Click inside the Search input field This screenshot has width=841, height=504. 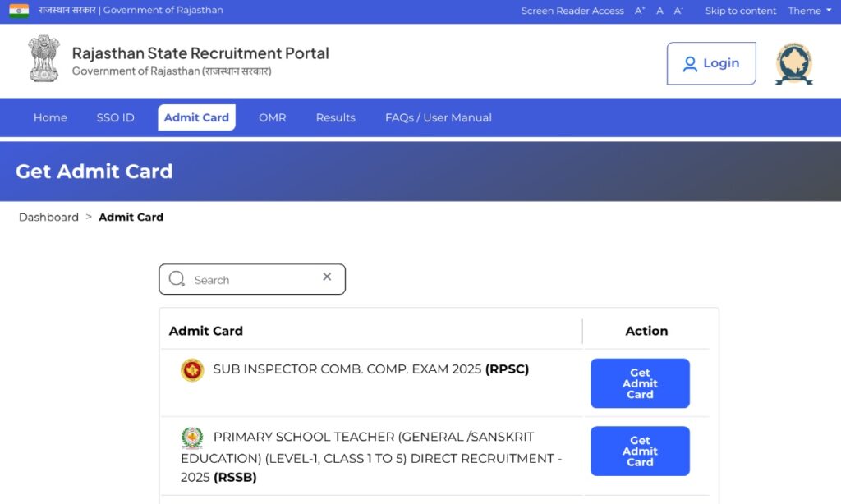tap(246, 279)
